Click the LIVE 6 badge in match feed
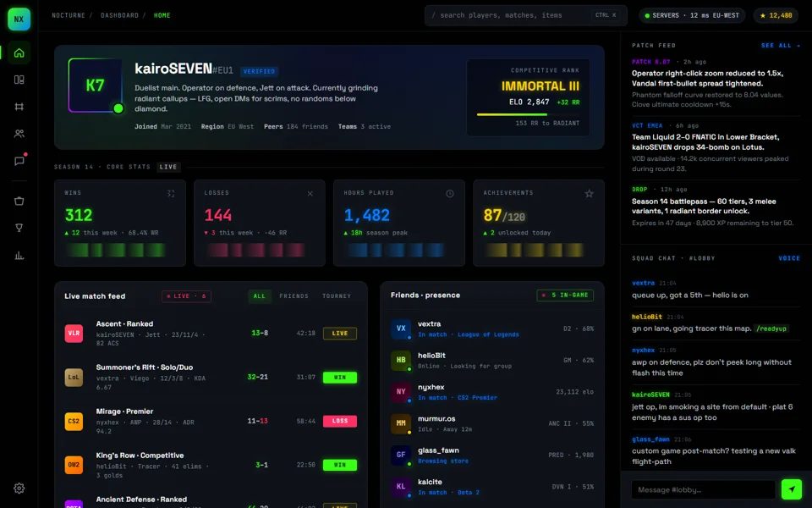This screenshot has height=508, width=812. point(186,296)
